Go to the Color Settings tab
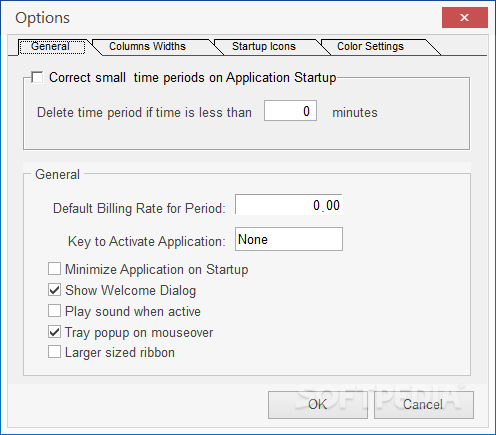This screenshot has height=435, width=496. tap(370, 46)
